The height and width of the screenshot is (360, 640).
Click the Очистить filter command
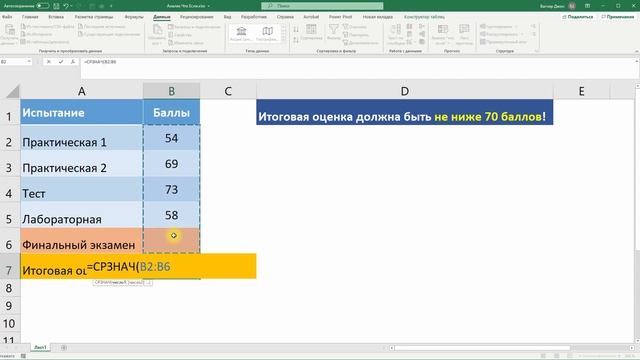click(x=354, y=27)
